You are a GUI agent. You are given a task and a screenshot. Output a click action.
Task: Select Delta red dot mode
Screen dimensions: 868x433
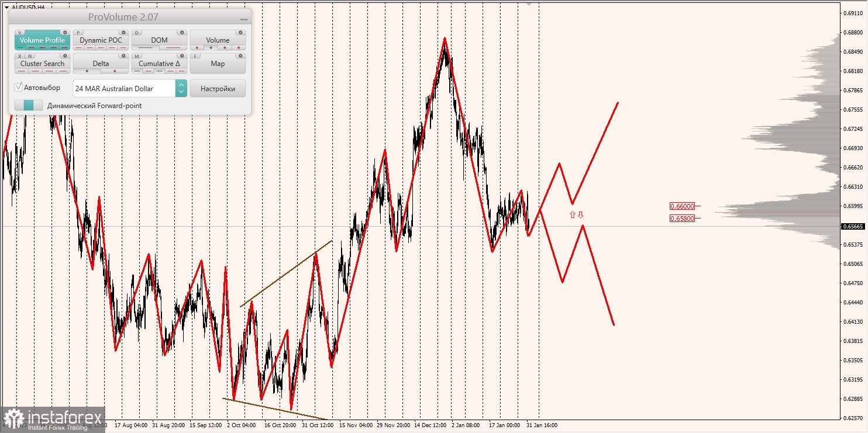pos(115,71)
